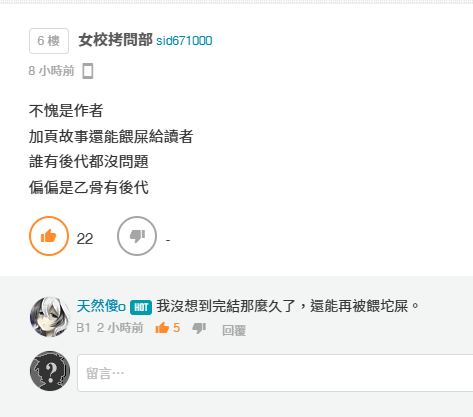The image size is (473, 417).
Task: Click 回覆 to reply to comment B1
Action: tap(234, 331)
